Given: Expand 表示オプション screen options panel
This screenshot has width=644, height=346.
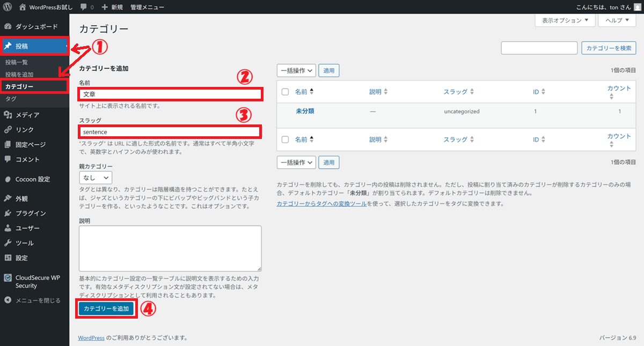Looking at the screenshot, I should 565,20.
